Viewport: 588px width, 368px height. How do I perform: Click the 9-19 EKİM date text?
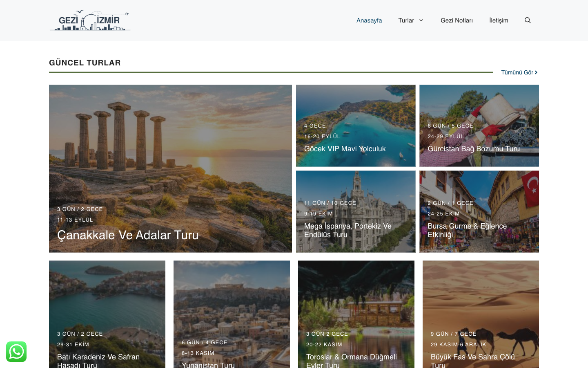tap(318, 213)
